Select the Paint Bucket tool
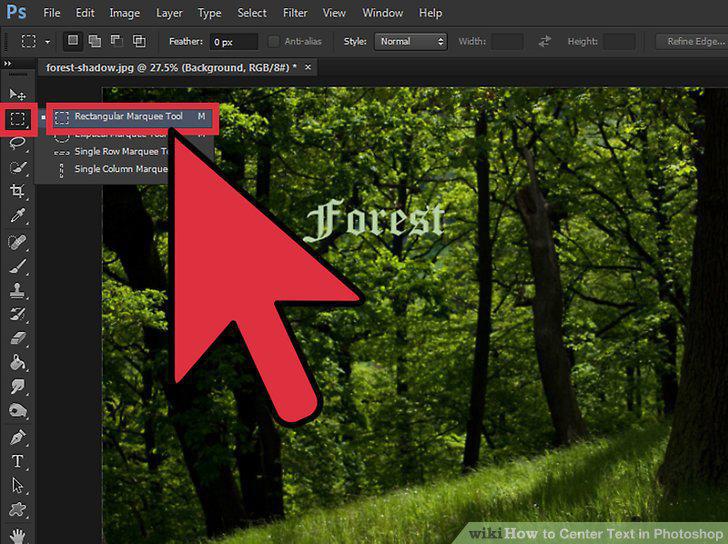 coord(18,362)
